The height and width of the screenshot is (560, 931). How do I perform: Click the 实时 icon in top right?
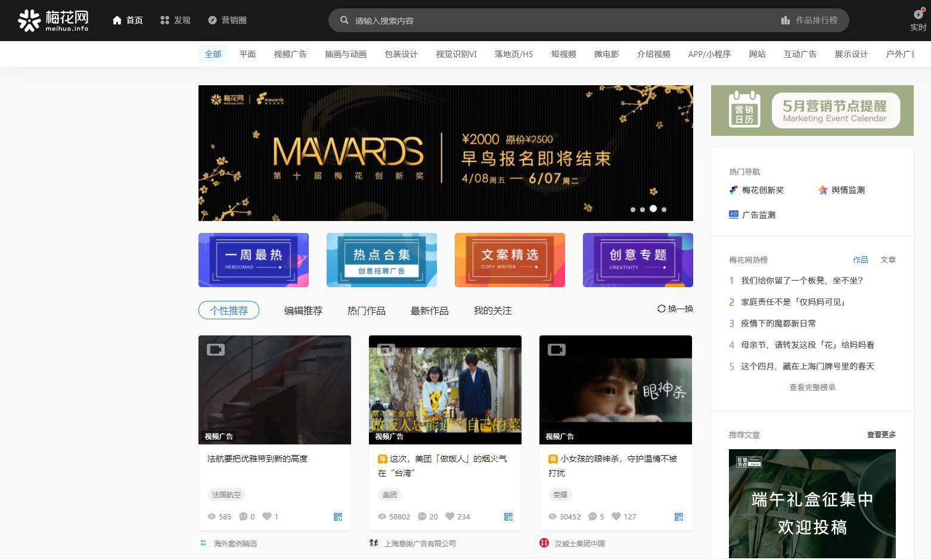coord(918,15)
